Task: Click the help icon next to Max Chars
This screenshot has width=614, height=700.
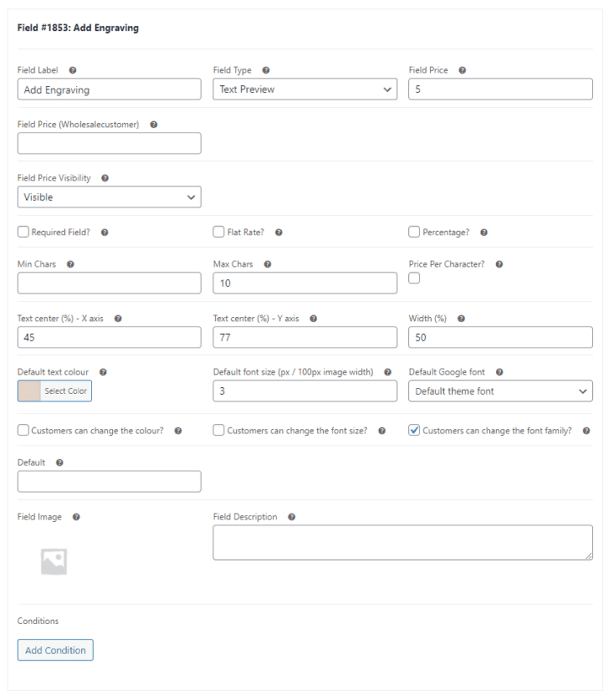Action: click(266, 264)
